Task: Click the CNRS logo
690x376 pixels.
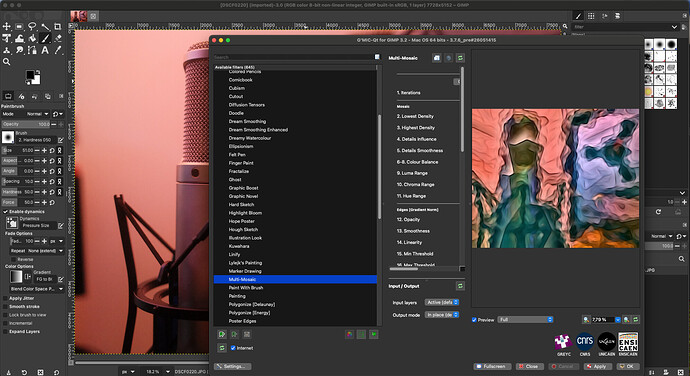Action: tap(585, 342)
